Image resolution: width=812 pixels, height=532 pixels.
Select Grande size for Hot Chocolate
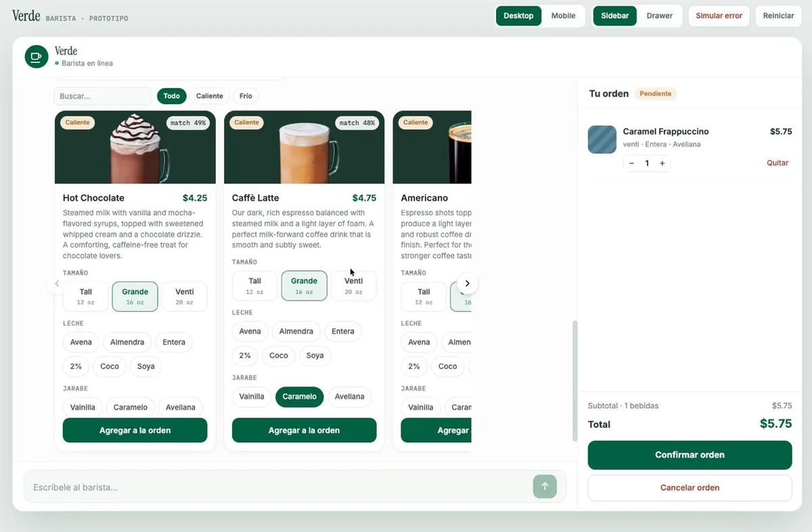[135, 296]
